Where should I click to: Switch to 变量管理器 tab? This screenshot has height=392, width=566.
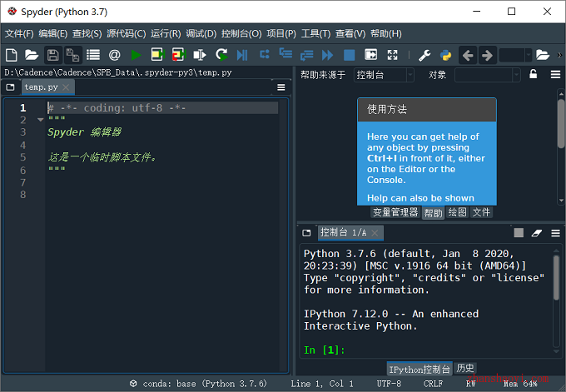point(395,212)
